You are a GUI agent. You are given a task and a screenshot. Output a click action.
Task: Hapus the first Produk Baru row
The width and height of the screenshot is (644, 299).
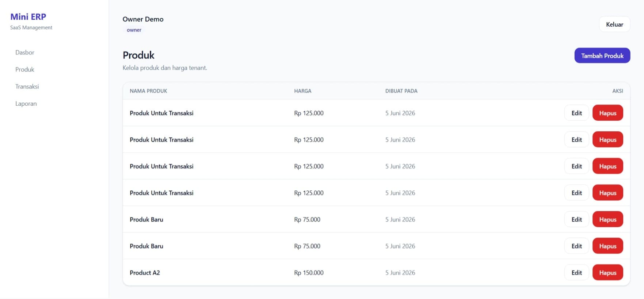pyautogui.click(x=607, y=219)
